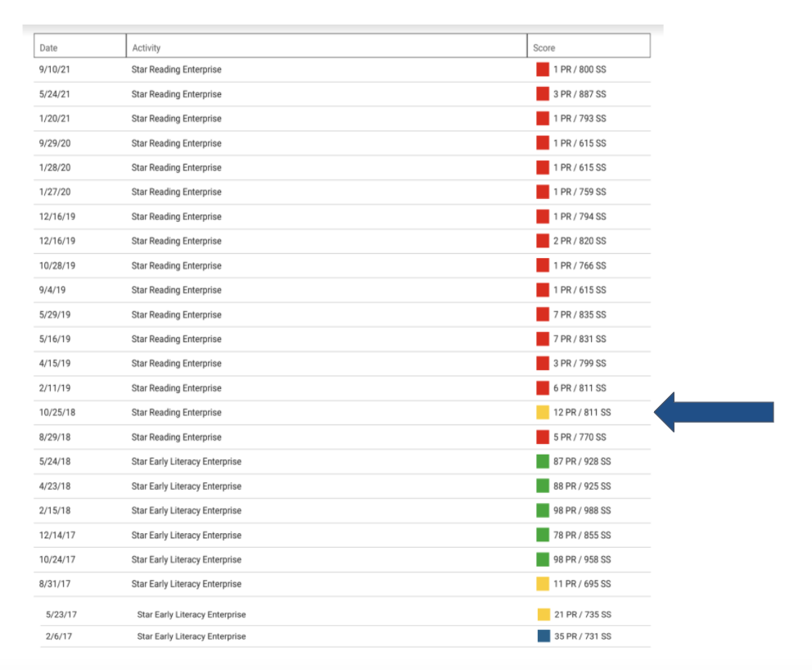
Task: Click the green swatch beside 98 PR / 958 SS
Action: coord(542,559)
